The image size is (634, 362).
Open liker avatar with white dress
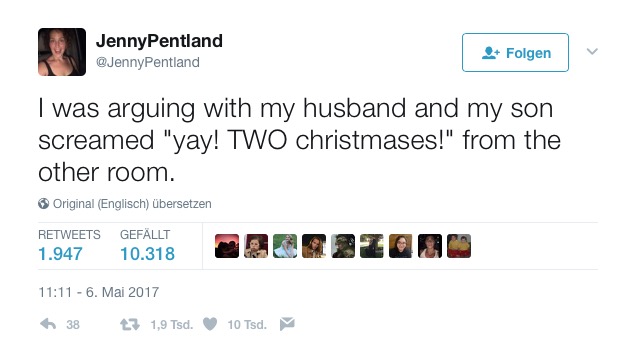[285, 246]
